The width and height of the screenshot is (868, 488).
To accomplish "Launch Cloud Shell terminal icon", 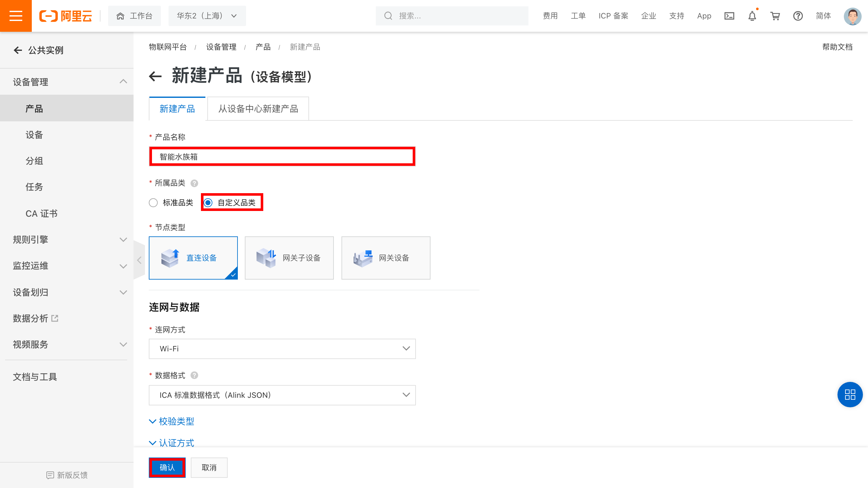I will click(729, 16).
